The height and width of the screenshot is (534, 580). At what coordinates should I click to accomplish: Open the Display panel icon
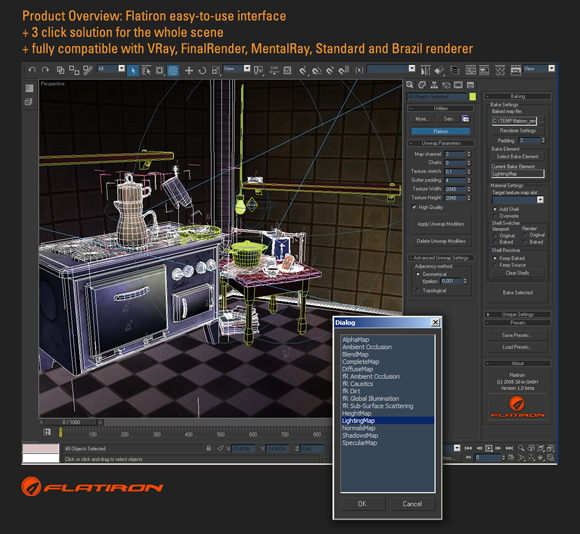pos(458,85)
